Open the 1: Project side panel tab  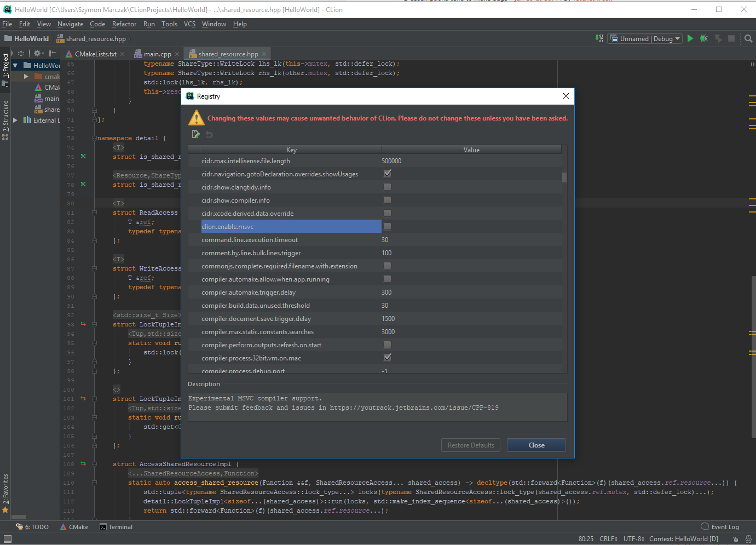click(x=5, y=70)
